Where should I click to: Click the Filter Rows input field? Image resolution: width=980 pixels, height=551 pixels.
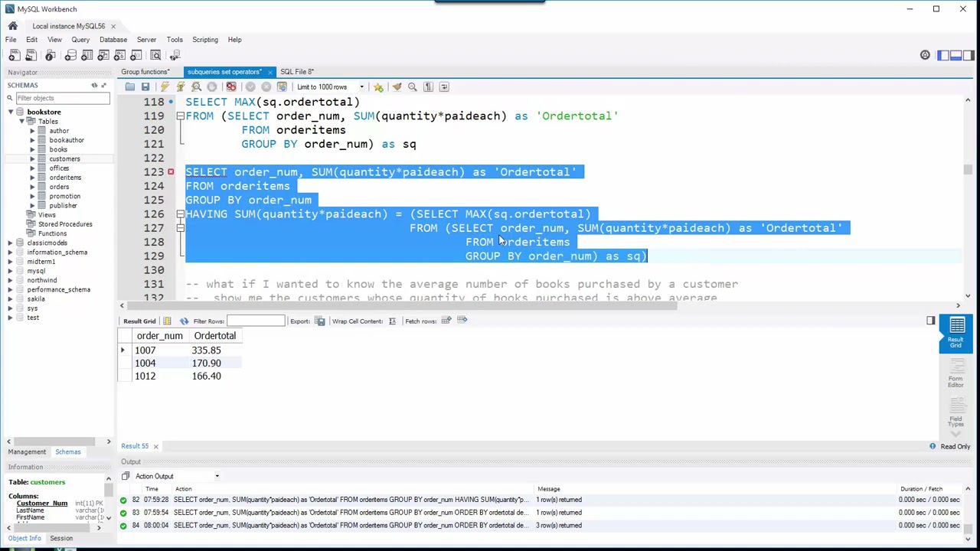[256, 321]
